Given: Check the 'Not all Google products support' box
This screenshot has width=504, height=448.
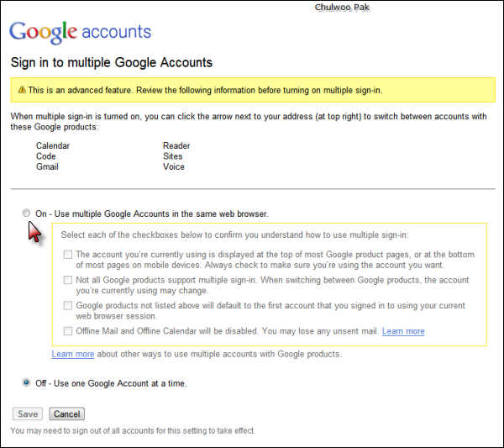Looking at the screenshot, I should 68,280.
